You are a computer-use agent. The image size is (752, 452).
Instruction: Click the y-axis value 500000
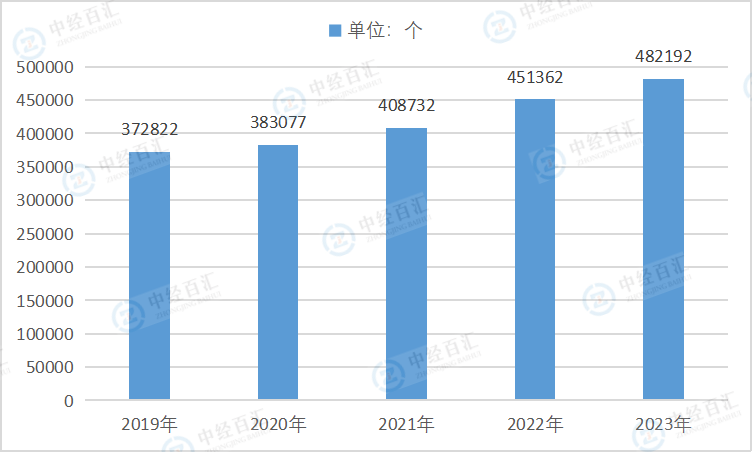[45, 67]
